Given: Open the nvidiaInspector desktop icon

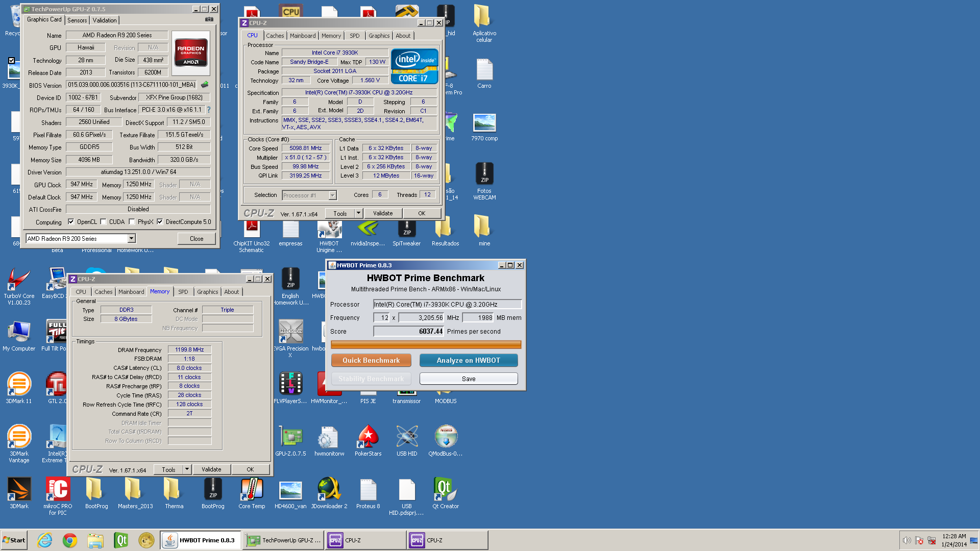Looking at the screenshot, I should 368,234.
